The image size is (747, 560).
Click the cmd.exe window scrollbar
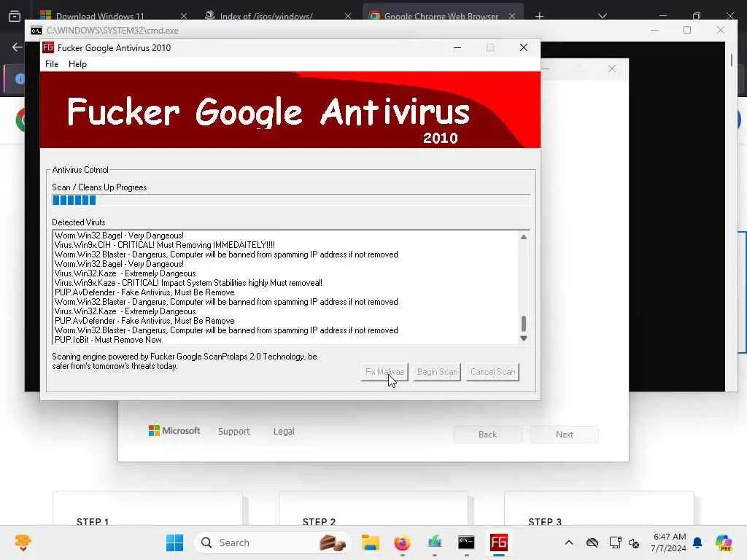(x=731, y=61)
